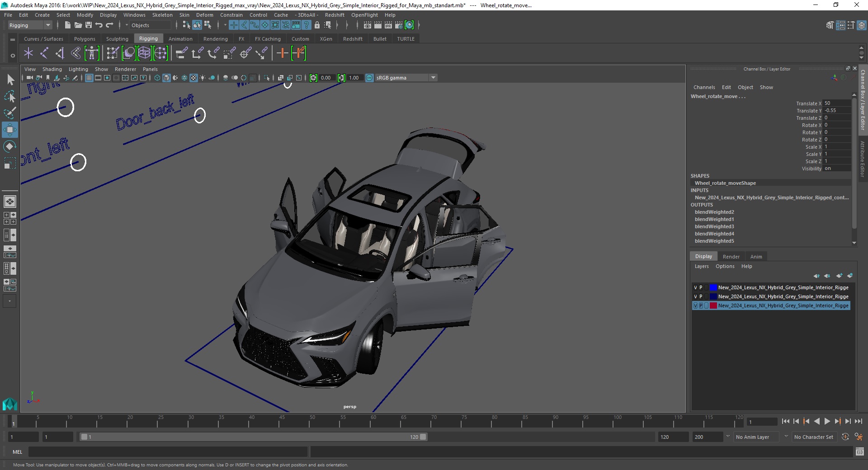The height and width of the screenshot is (470, 868).
Task: Toggle viewport Grid display button
Action: [89, 78]
